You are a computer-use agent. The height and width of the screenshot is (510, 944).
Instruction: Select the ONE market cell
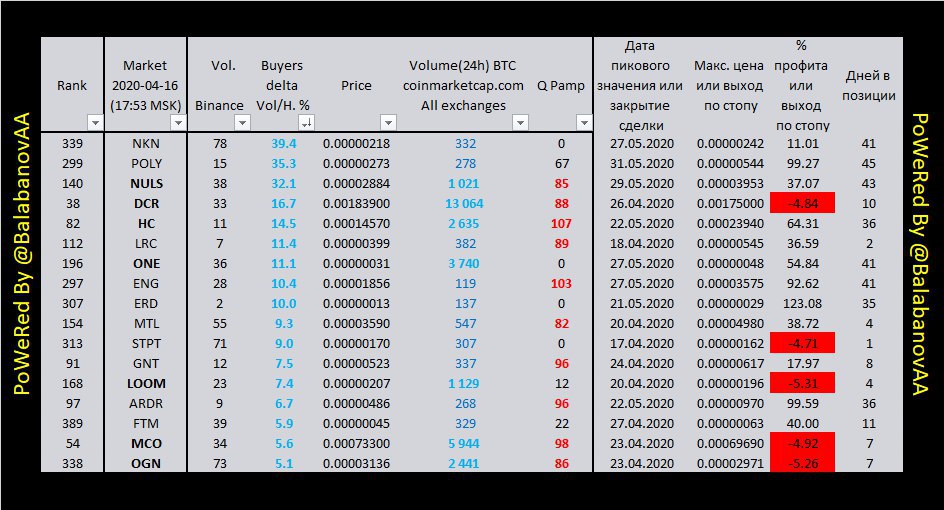(x=146, y=264)
